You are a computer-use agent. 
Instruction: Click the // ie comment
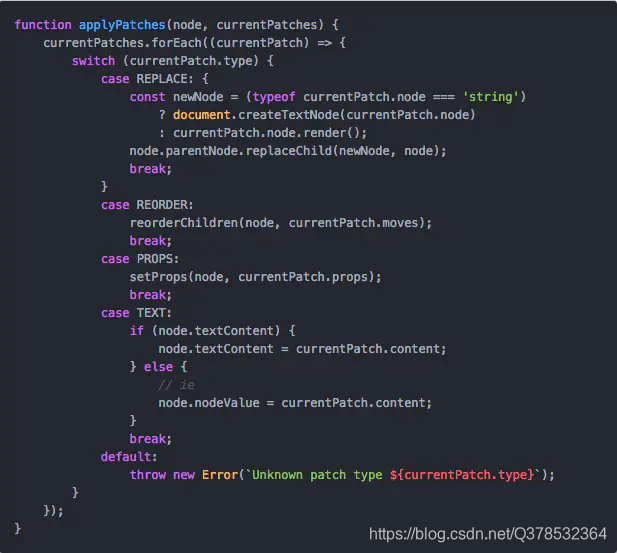tap(176, 385)
